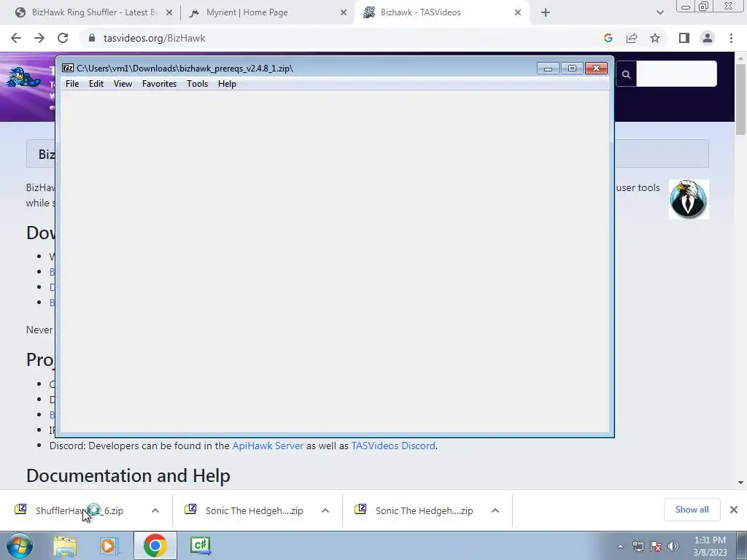Open the 7-Zip Help menu

coord(228,84)
